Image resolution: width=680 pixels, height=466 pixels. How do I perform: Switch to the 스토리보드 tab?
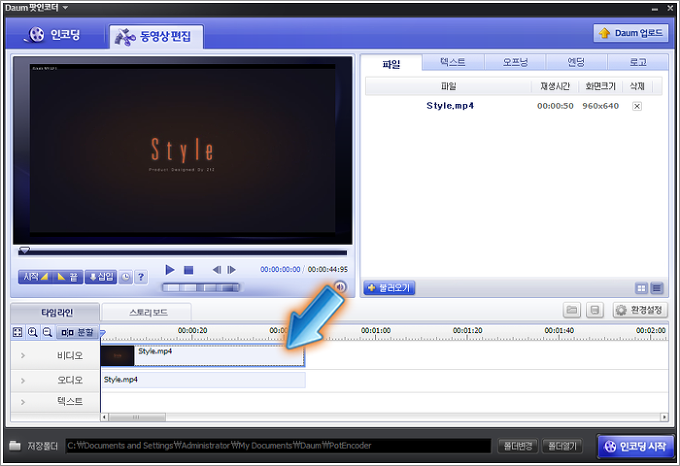pyautogui.click(x=147, y=312)
